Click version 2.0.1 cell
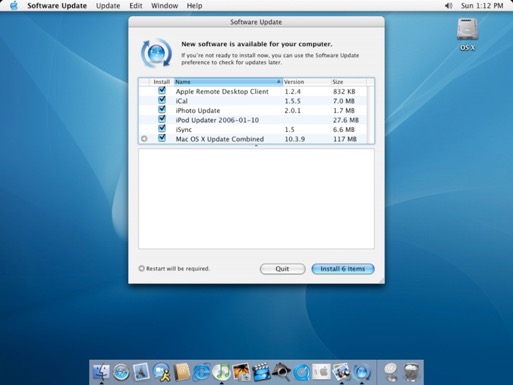 click(292, 110)
